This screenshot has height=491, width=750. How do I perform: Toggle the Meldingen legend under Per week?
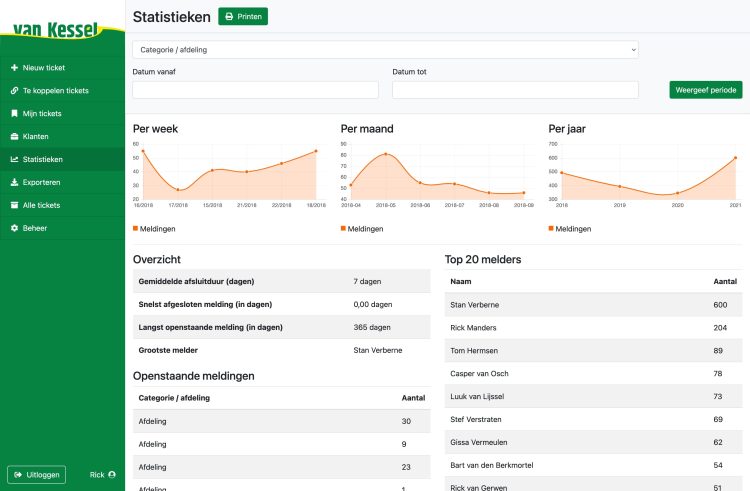click(x=154, y=229)
